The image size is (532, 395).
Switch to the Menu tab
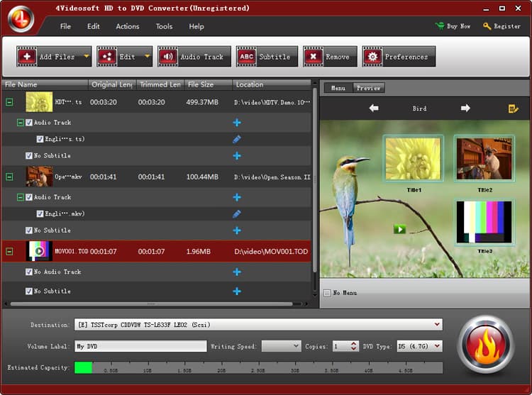click(338, 88)
